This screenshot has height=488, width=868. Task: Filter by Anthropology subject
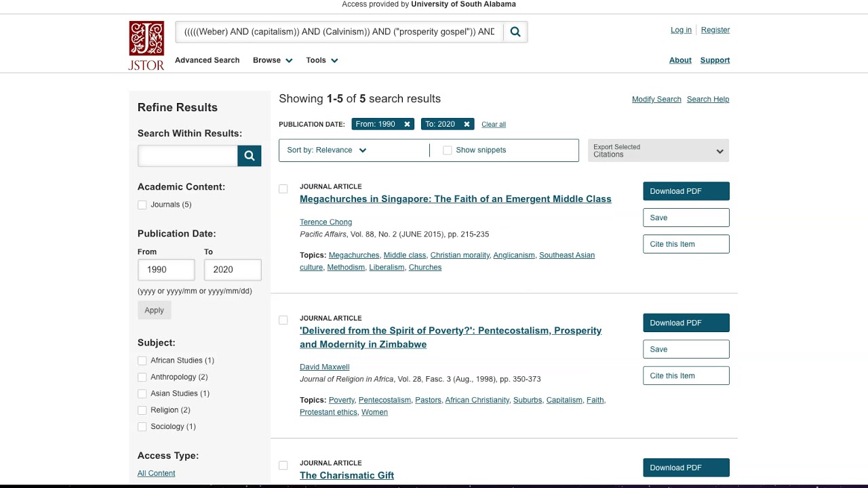pyautogui.click(x=142, y=377)
